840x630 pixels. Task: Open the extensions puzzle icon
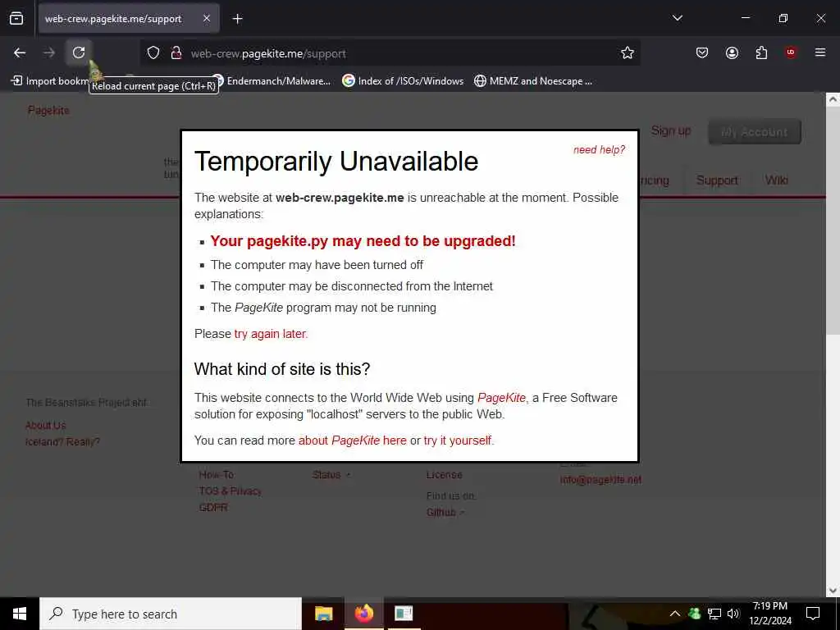761,52
